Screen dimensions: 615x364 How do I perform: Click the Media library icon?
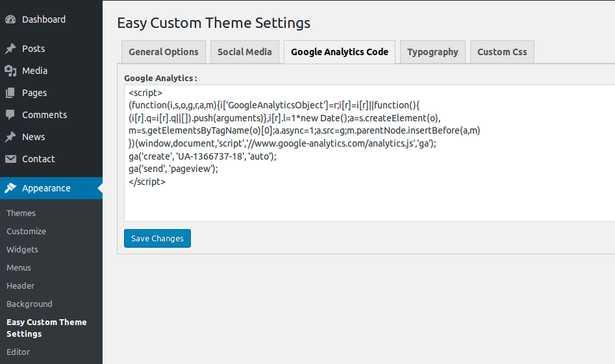pyautogui.click(x=10, y=71)
